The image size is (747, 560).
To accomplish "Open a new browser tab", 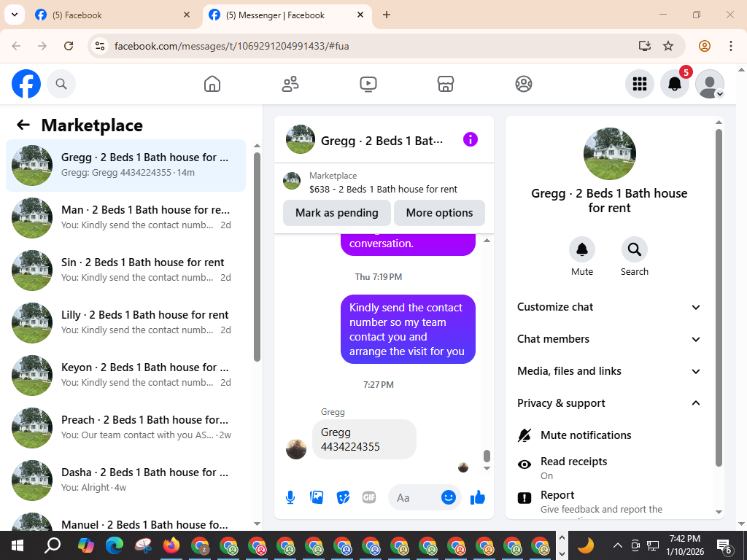I will [387, 15].
